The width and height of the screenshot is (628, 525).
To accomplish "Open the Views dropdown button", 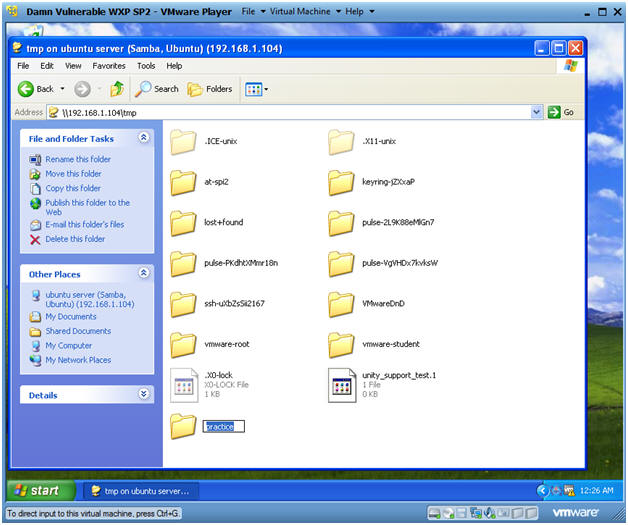I will (x=256, y=89).
